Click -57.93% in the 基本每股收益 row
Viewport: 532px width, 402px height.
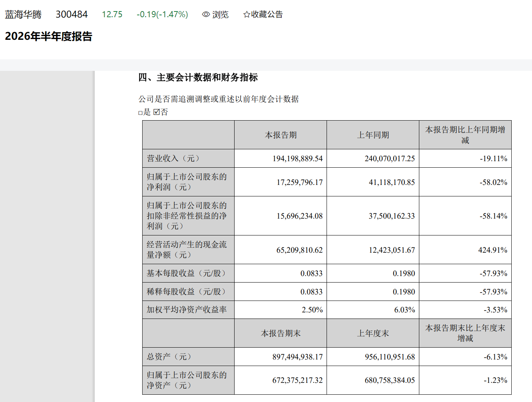(494, 273)
